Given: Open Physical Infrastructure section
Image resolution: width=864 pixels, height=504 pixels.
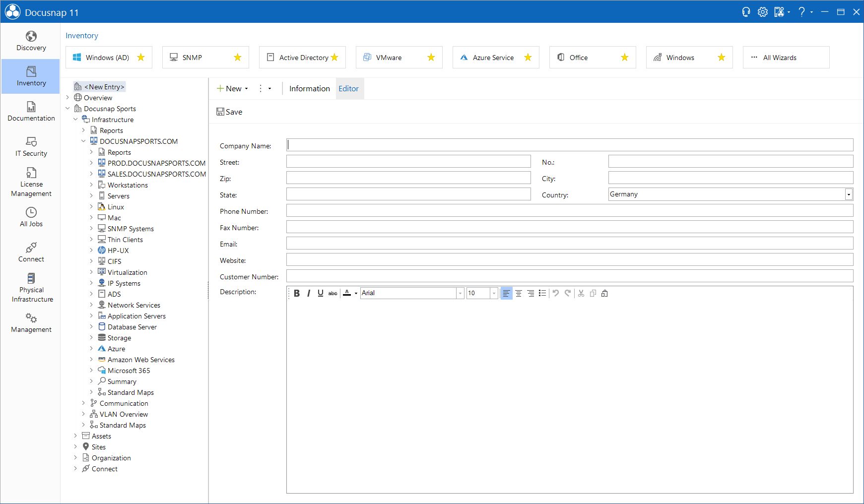Looking at the screenshot, I should pyautogui.click(x=31, y=288).
